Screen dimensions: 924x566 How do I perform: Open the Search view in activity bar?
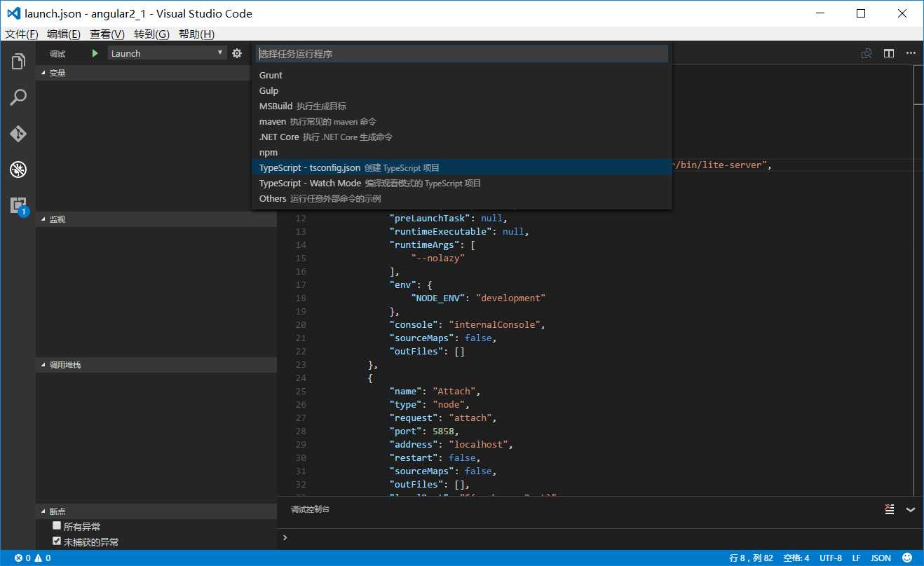[18, 97]
